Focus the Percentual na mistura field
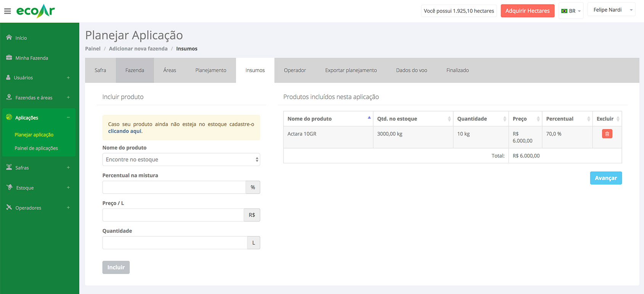 click(174, 187)
